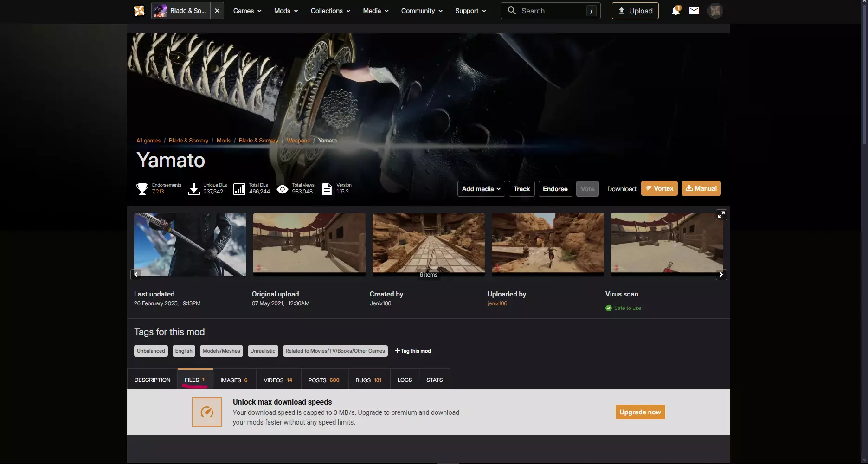Expand gallery to fullscreen view
Image resolution: width=868 pixels, height=464 pixels.
click(x=721, y=215)
